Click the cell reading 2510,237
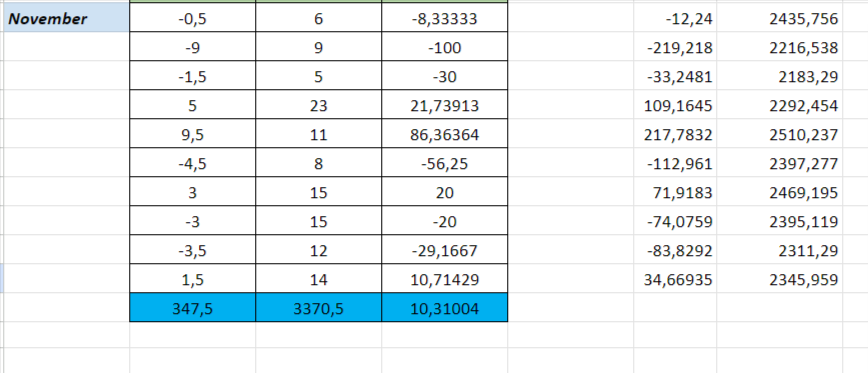868x373 pixels. [x=779, y=134]
